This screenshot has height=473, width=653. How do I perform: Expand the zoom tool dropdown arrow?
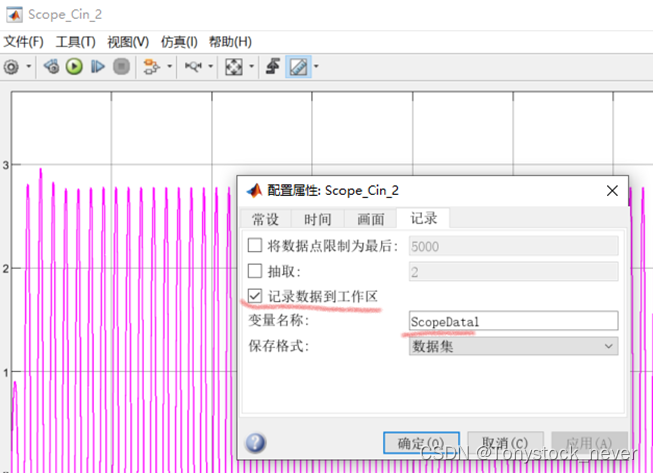(x=211, y=66)
